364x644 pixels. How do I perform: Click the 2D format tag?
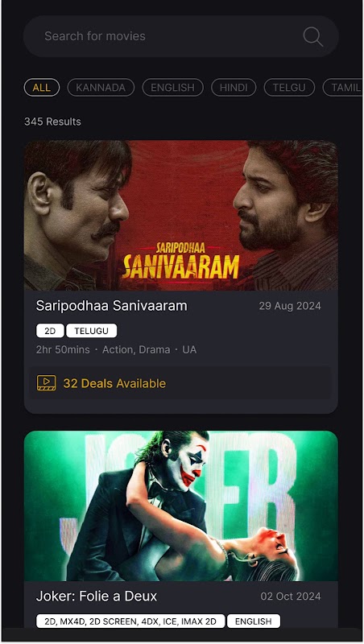click(x=50, y=331)
